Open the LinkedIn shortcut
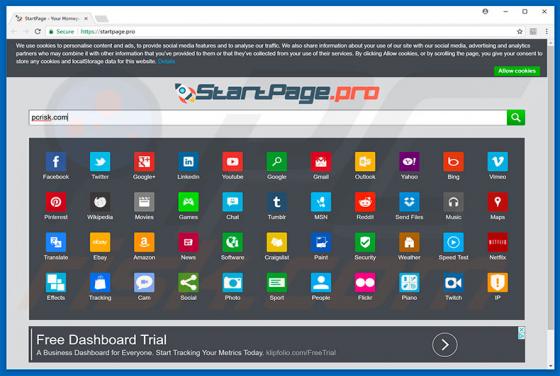 point(188,162)
